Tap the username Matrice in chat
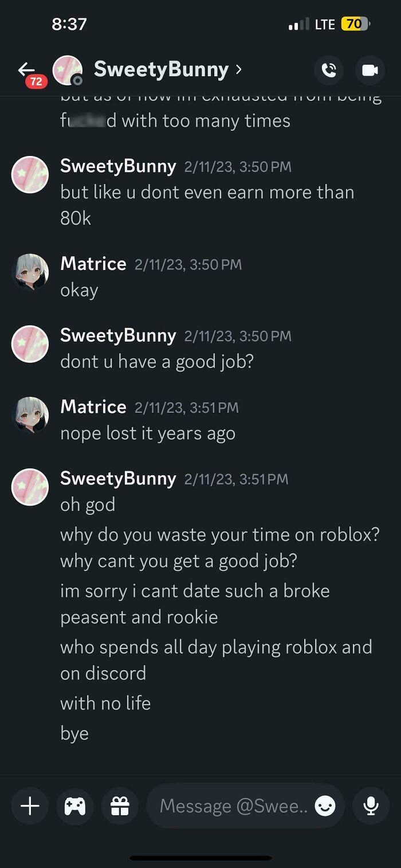The height and width of the screenshot is (868, 401). [x=93, y=264]
